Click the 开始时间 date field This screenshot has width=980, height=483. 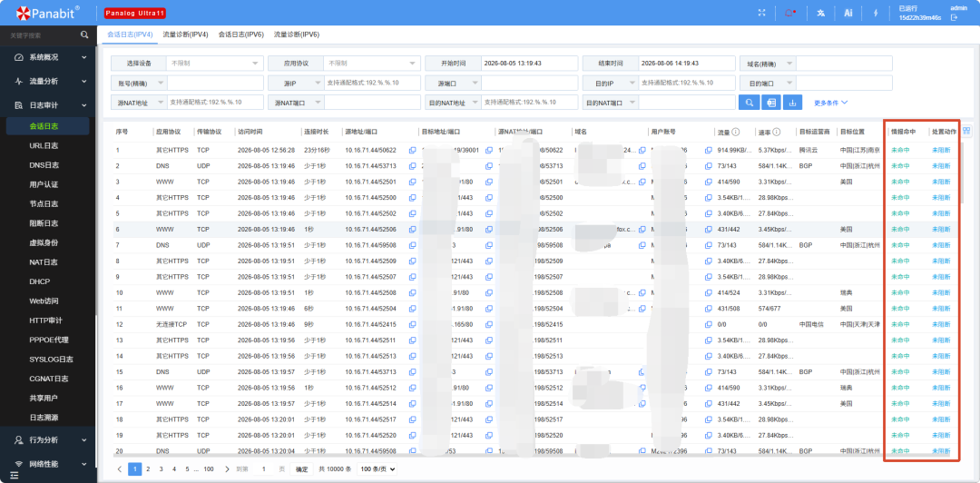click(x=529, y=64)
